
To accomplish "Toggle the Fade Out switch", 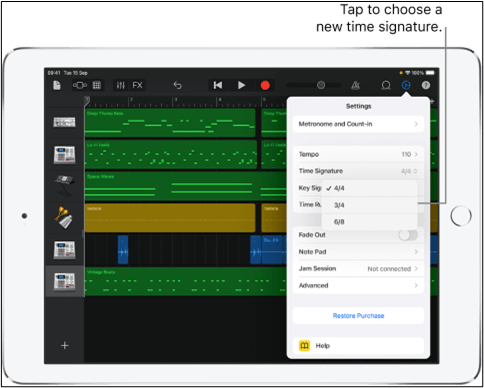I will (408, 235).
